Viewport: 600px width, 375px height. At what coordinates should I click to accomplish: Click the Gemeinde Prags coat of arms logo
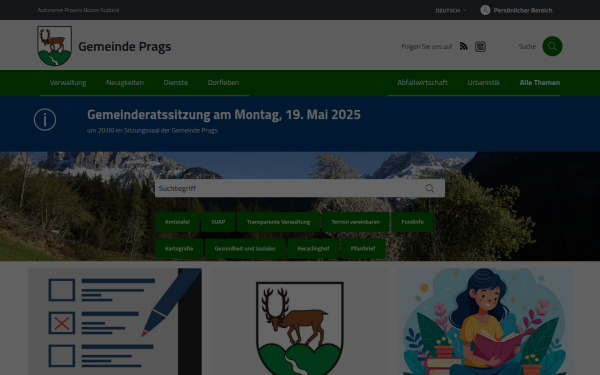point(54,46)
